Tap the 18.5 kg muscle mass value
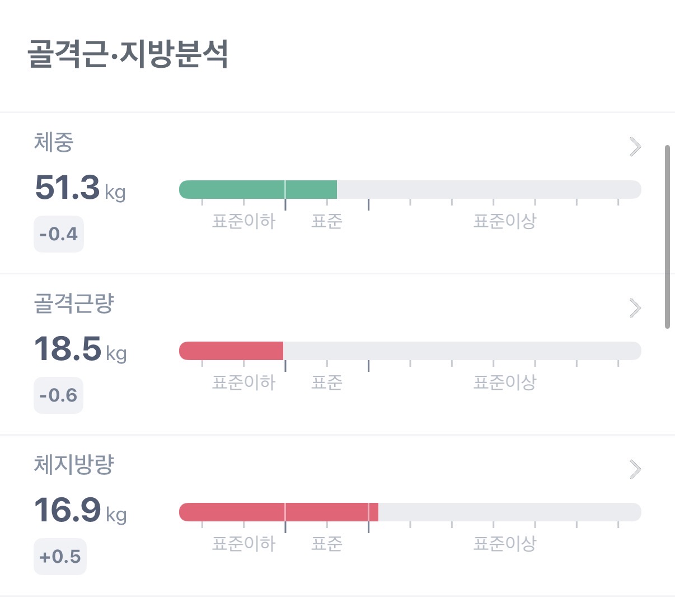Screen dimensions: 675x616 [81, 349]
